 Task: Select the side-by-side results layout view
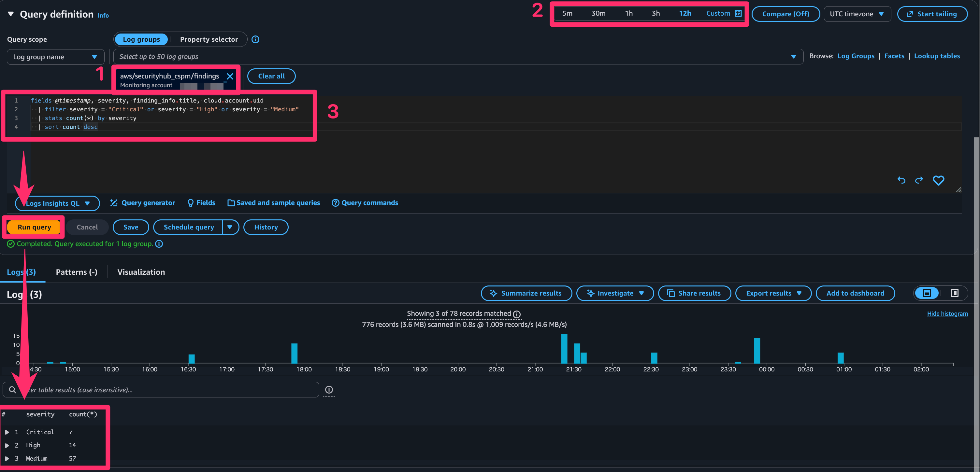pyautogui.click(x=954, y=293)
